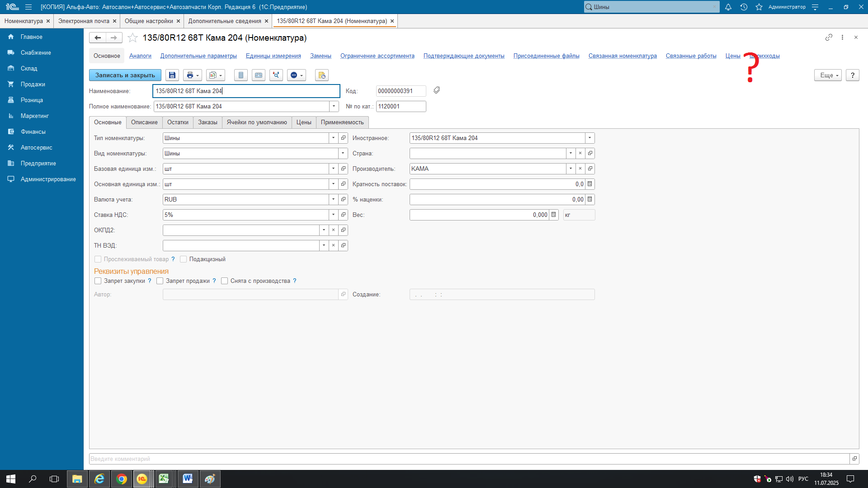Add item to favorites star beside title

point(132,38)
